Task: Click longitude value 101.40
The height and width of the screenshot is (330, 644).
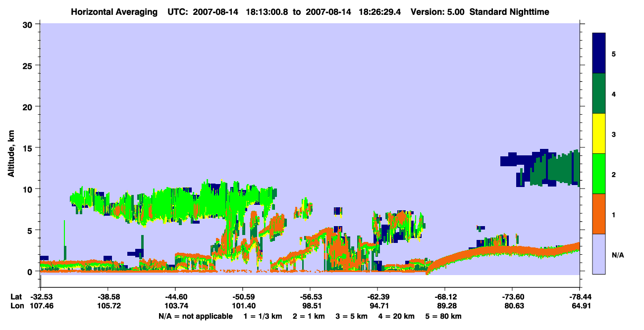Action: 243,306
